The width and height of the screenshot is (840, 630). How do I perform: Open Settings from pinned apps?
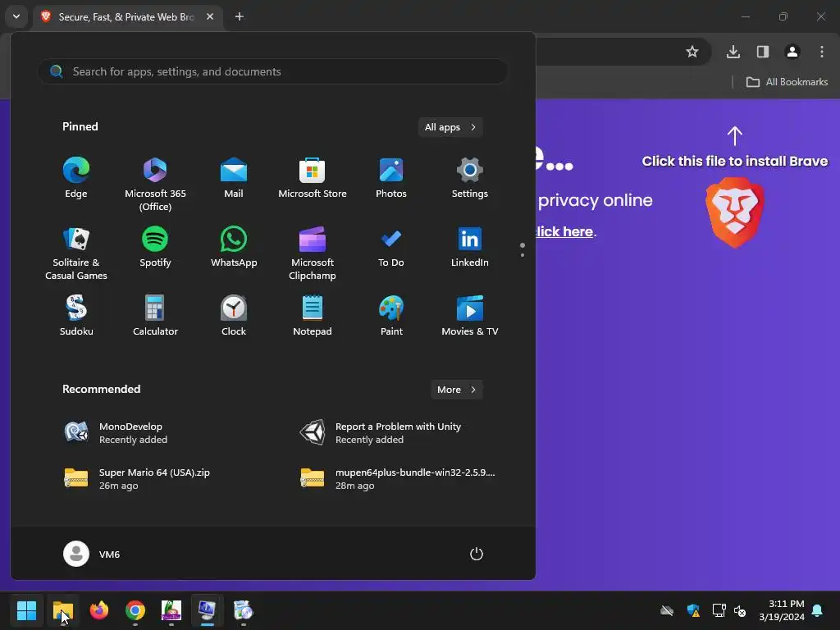(x=470, y=178)
